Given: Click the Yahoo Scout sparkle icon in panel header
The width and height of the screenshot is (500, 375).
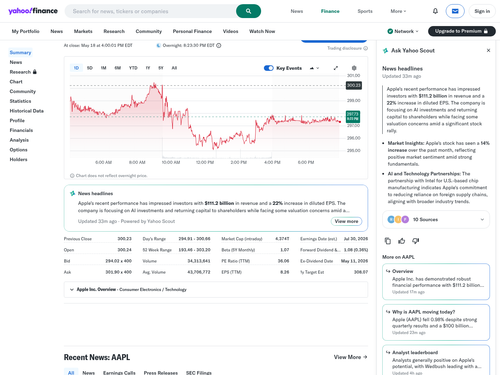Looking at the screenshot, I should [x=386, y=51].
